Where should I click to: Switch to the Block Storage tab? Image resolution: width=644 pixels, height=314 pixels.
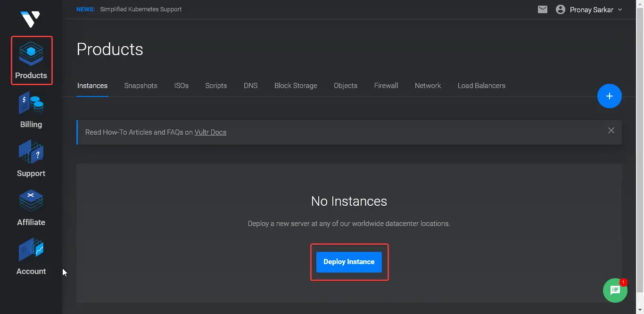click(296, 86)
